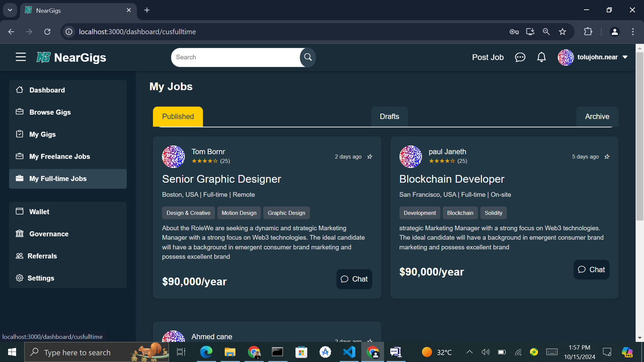Expand the tolujohn.near account dropdown
This screenshot has height=362, width=644.
625,57
